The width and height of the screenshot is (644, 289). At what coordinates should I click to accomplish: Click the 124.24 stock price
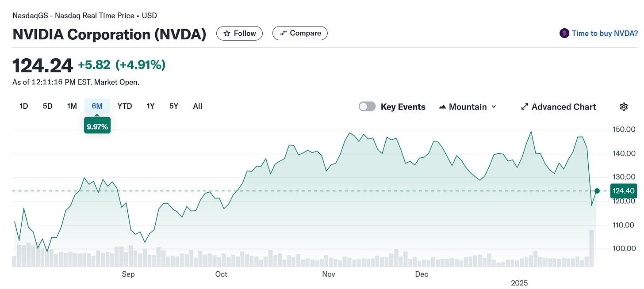click(x=42, y=66)
